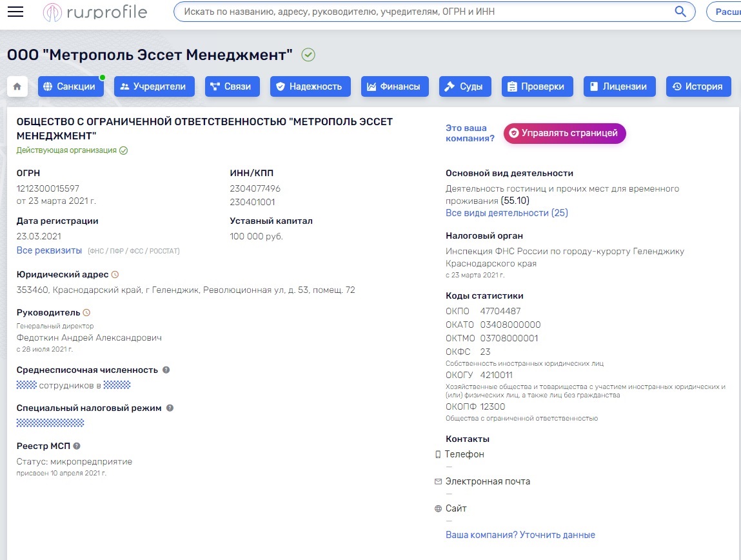Open the Лицензии tab
Screen dimensions: 741x560
point(620,86)
